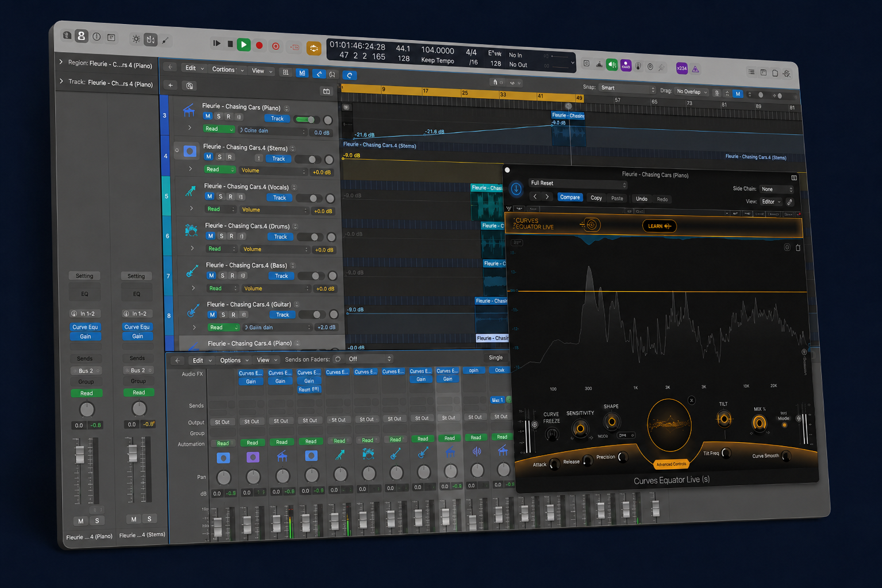Click the Capture Recording circle icon
882x588 pixels.
pos(276,46)
